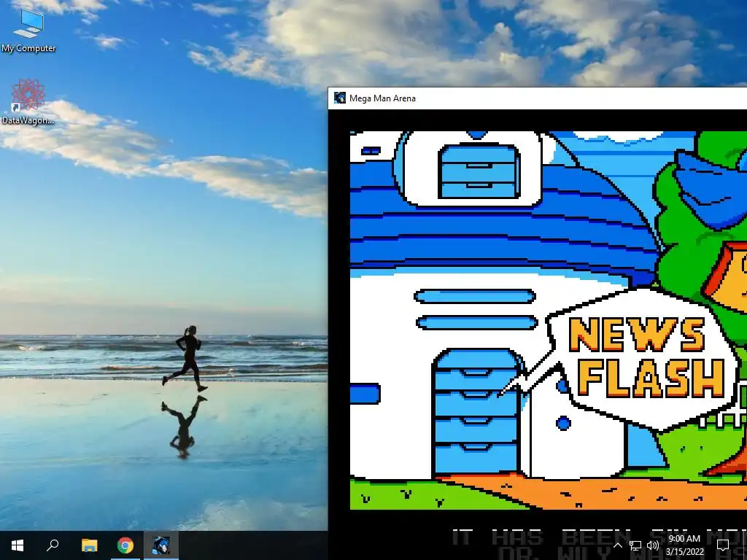Open the My Computer desktop icon
Screen dimensions: 747x560
(x=28, y=29)
